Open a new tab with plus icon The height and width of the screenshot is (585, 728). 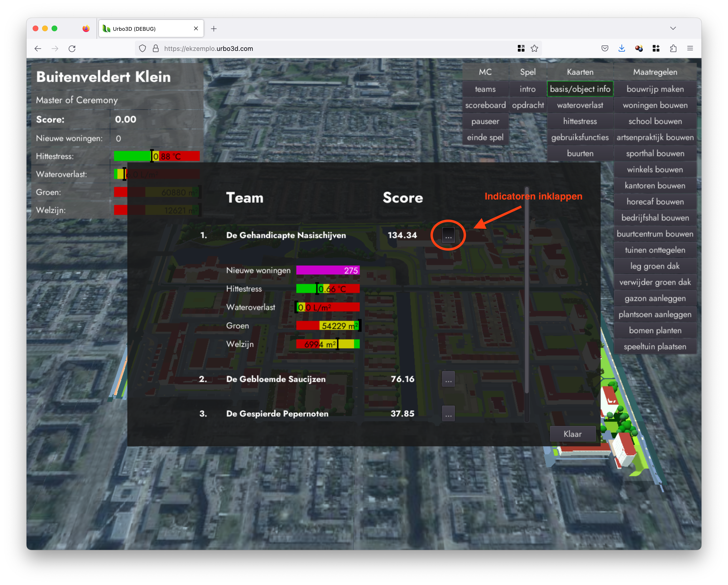point(214,29)
